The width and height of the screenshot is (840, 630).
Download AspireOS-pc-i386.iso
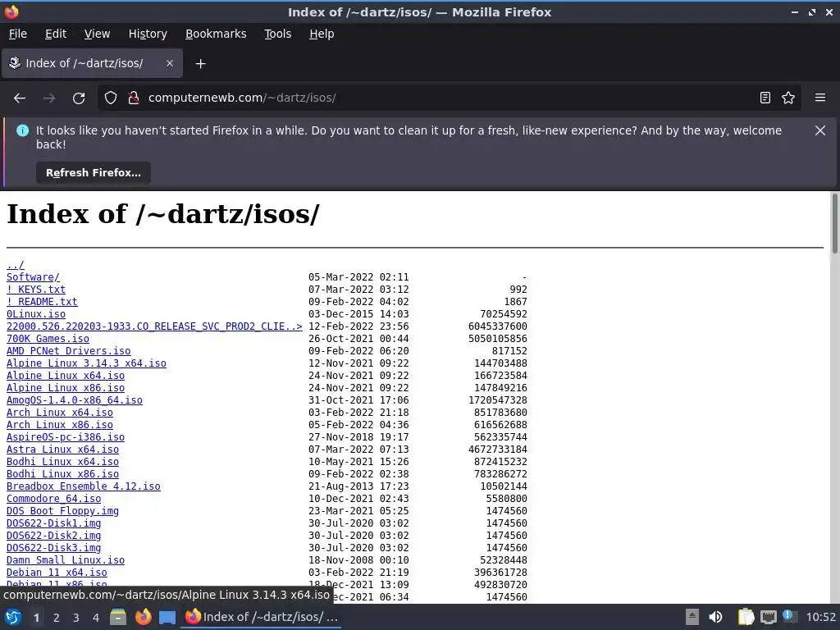tap(66, 437)
